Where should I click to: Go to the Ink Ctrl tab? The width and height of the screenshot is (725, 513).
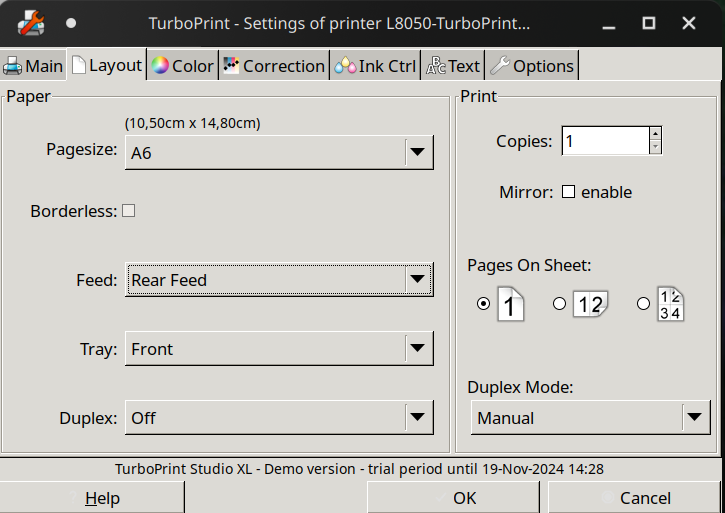tap(375, 66)
